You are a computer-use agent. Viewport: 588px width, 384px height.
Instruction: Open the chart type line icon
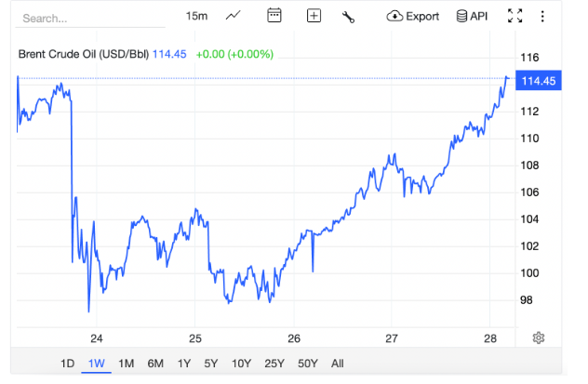234,16
